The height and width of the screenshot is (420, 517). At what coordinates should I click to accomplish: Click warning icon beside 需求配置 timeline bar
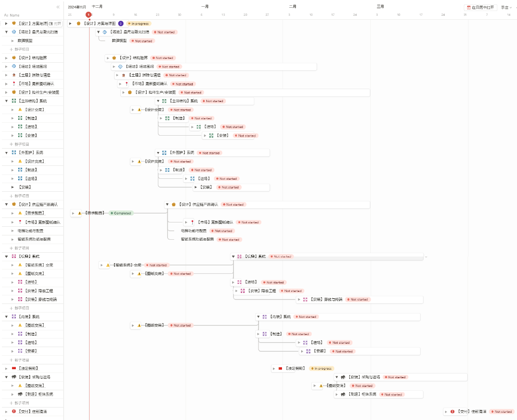[x=80, y=213]
